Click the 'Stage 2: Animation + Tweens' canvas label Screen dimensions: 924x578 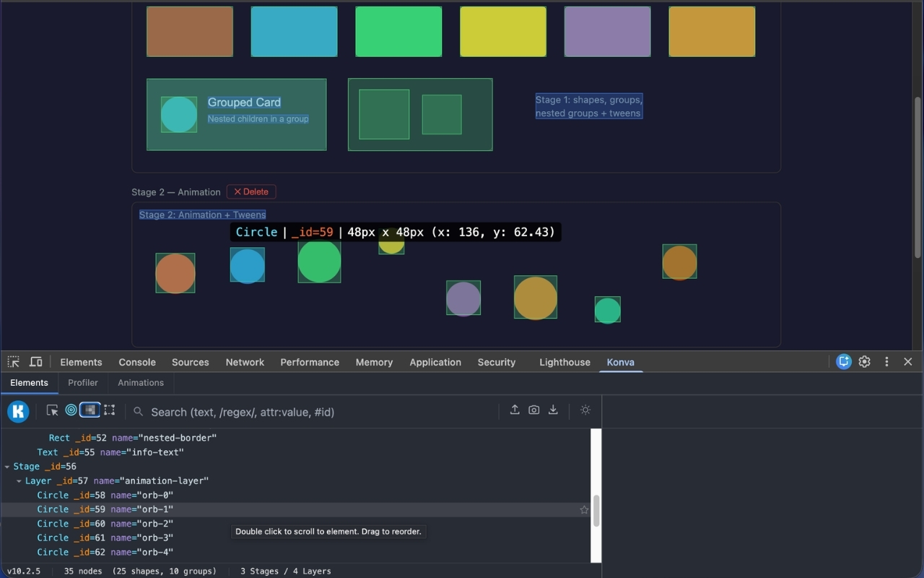tap(203, 215)
